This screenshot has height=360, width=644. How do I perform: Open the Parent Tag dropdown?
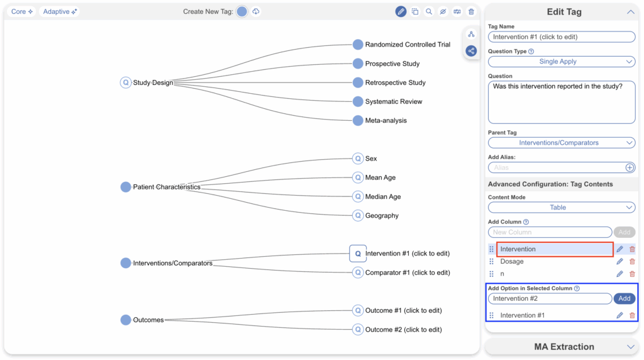(562, 143)
